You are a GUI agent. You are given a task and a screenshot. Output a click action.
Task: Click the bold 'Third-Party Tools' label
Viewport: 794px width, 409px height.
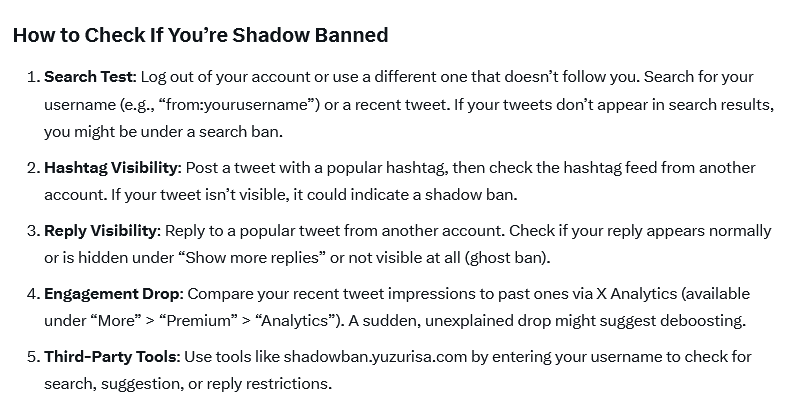pyautogui.click(x=112, y=357)
